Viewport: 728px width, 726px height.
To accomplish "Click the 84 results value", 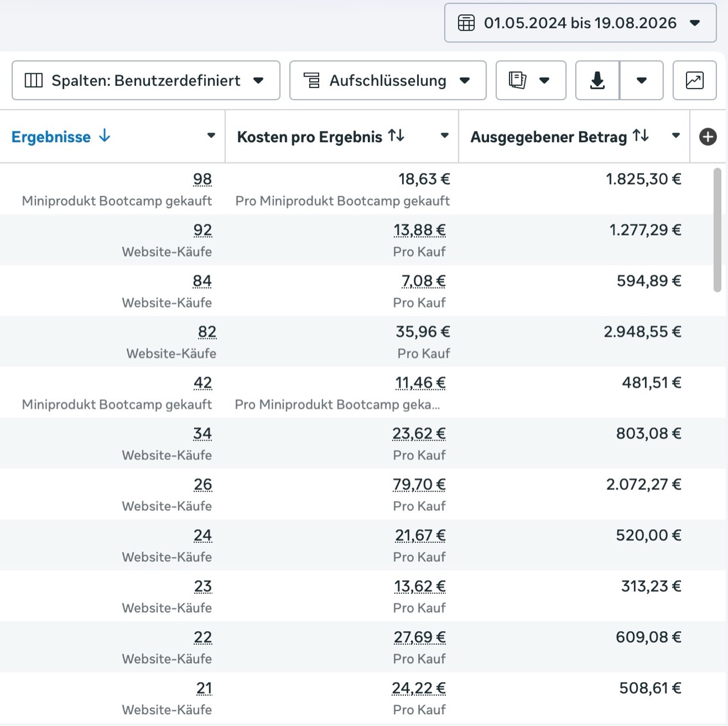I will pyautogui.click(x=202, y=281).
